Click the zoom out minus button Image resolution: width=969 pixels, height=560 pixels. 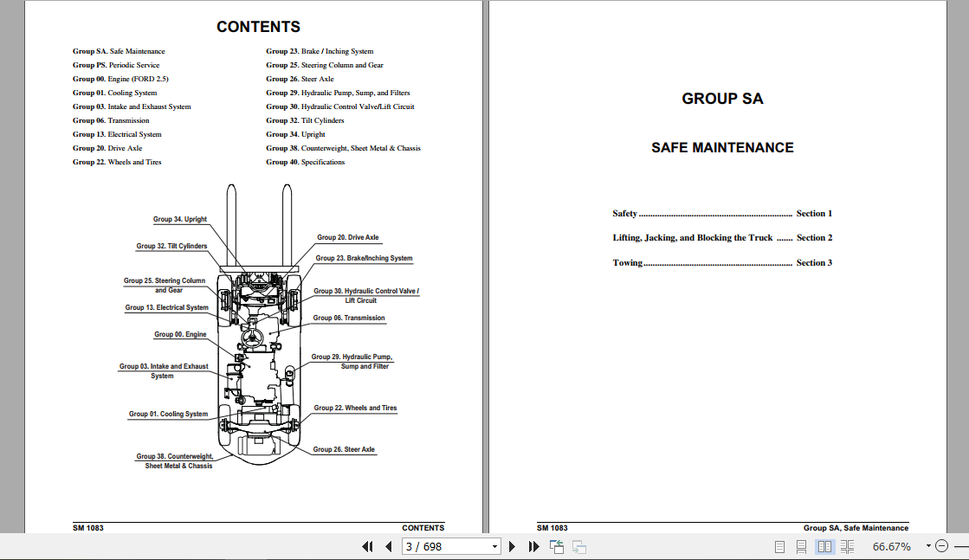point(942,546)
